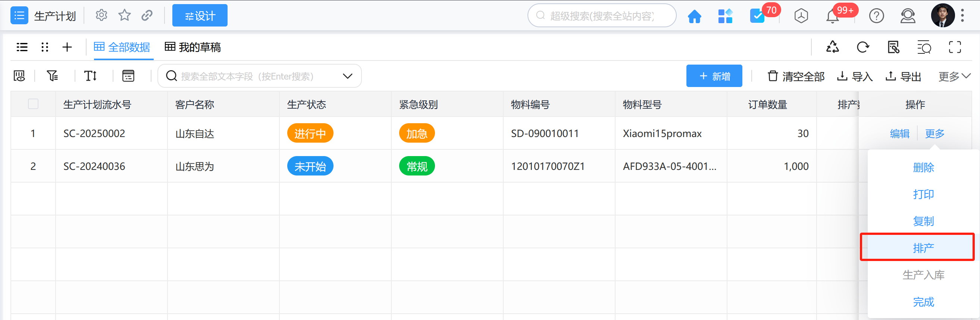Screen dimensions: 980x320
Task: Open the home page icon
Action: [694, 16]
